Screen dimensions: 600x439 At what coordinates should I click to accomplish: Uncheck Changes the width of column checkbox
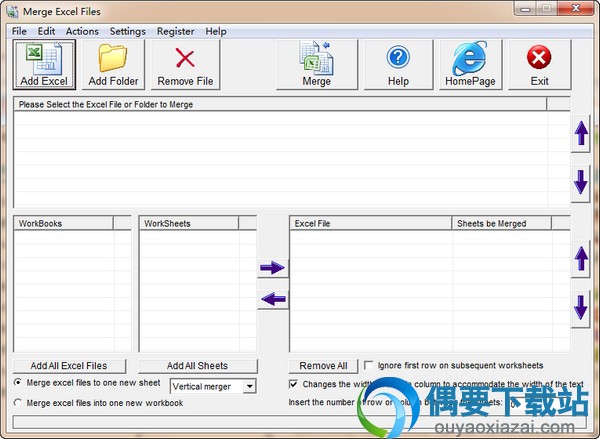[293, 384]
